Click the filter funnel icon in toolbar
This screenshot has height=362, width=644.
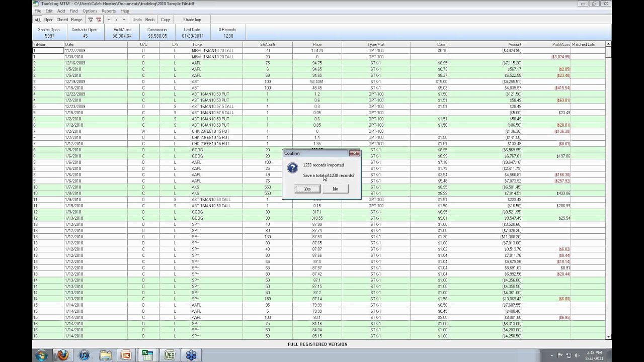click(x=91, y=20)
